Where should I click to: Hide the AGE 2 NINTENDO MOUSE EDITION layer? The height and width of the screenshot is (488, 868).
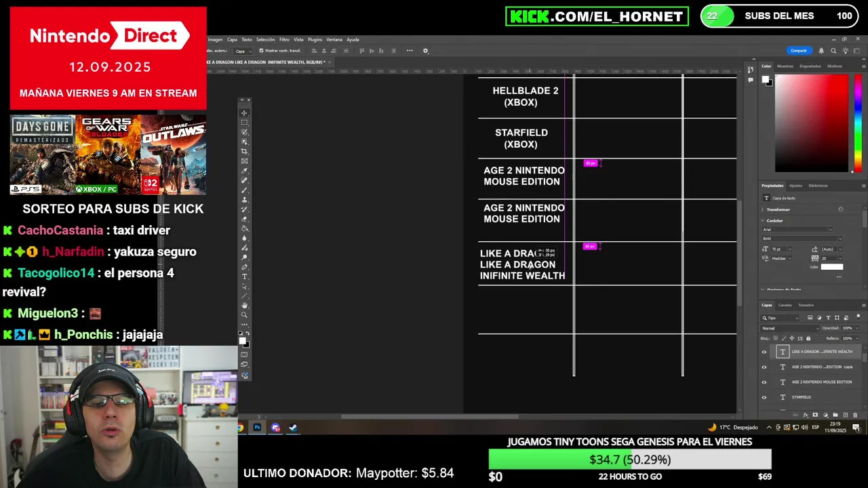[764, 382]
